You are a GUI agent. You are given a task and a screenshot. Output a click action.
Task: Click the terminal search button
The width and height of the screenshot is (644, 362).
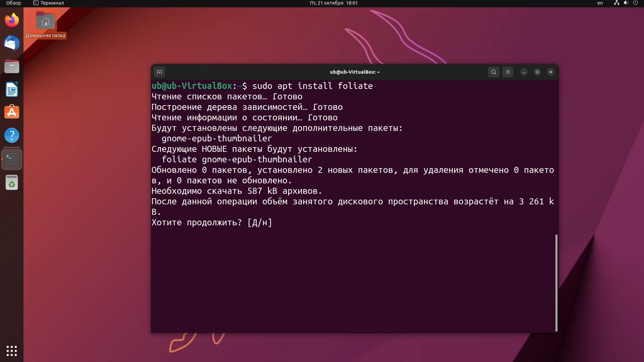point(493,72)
